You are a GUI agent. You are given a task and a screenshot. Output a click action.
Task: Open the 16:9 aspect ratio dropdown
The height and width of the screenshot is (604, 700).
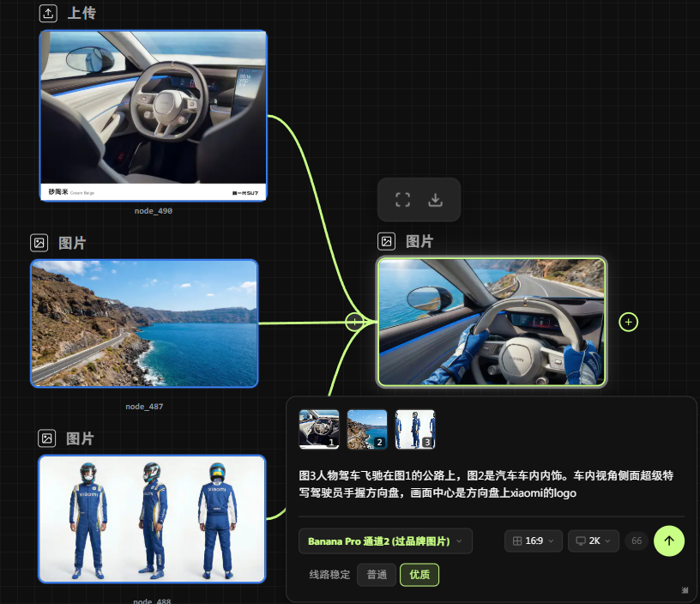pos(534,541)
